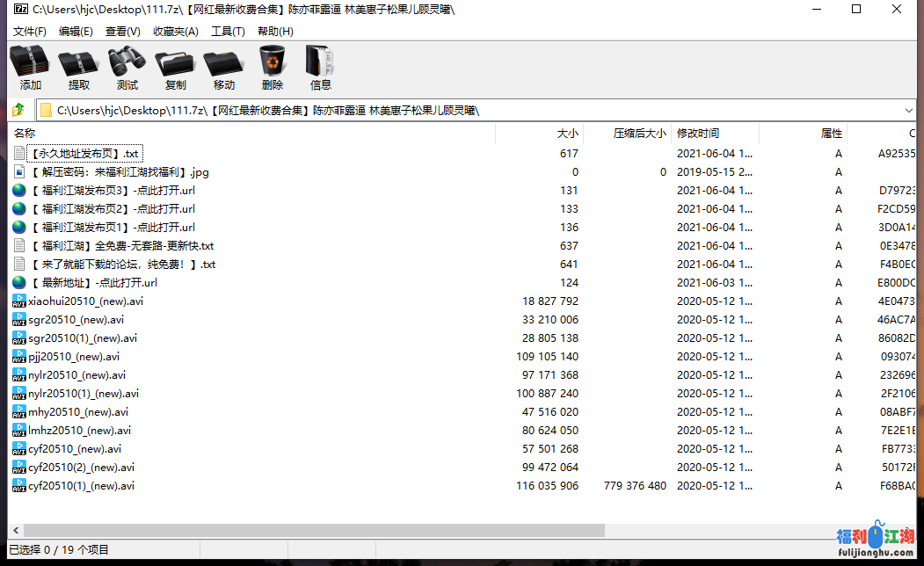924x566 pixels.
Task: Expand the address bar path dropdown
Action: tap(909, 110)
